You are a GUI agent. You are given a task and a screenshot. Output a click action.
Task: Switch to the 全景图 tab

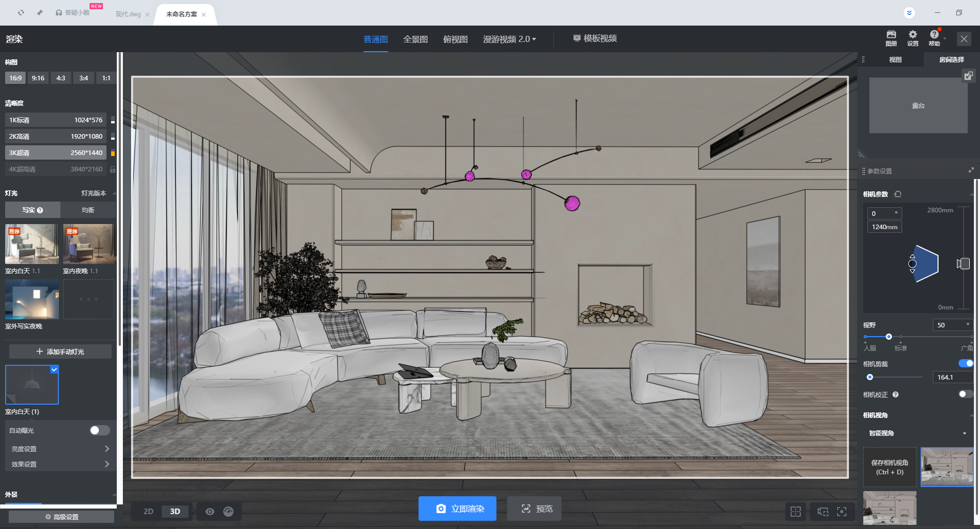tap(415, 39)
